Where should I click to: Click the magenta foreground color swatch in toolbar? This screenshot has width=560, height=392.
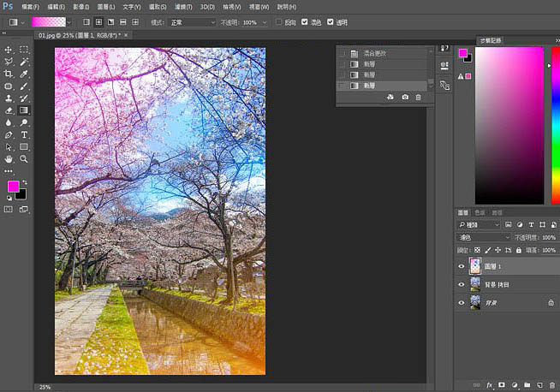14,186
